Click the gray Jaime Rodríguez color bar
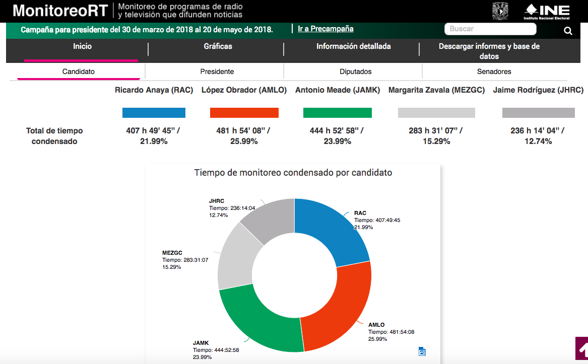The image size is (588, 364). (x=539, y=112)
